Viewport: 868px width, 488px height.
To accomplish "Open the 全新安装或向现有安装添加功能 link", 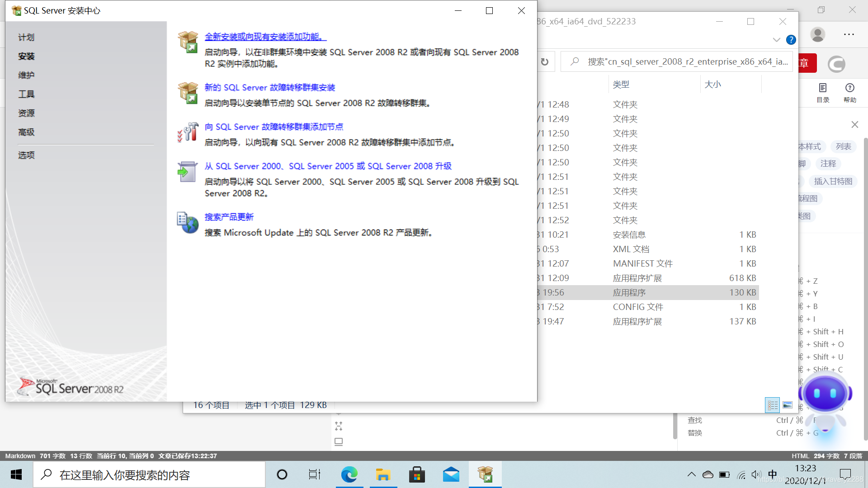I will click(265, 37).
